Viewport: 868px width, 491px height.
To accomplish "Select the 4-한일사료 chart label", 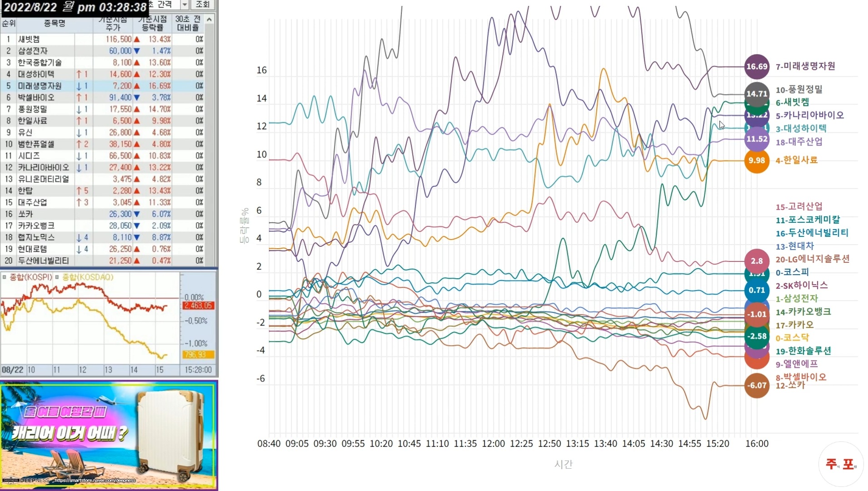I will pos(796,160).
